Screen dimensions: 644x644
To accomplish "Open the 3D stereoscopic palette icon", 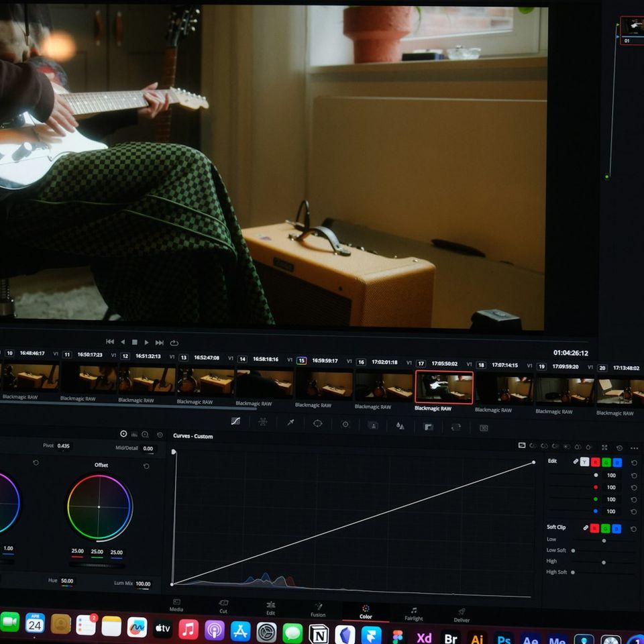I will (x=484, y=428).
